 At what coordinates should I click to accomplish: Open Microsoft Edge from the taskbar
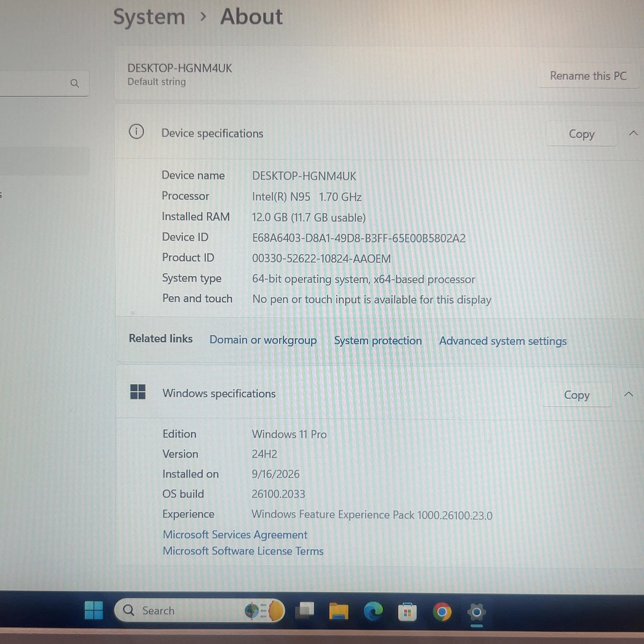tap(373, 611)
